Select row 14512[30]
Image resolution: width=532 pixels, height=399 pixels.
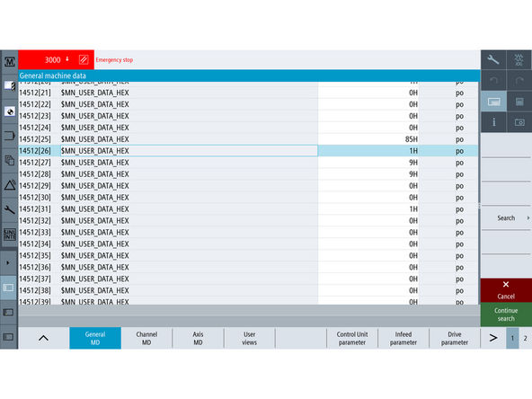(248, 198)
